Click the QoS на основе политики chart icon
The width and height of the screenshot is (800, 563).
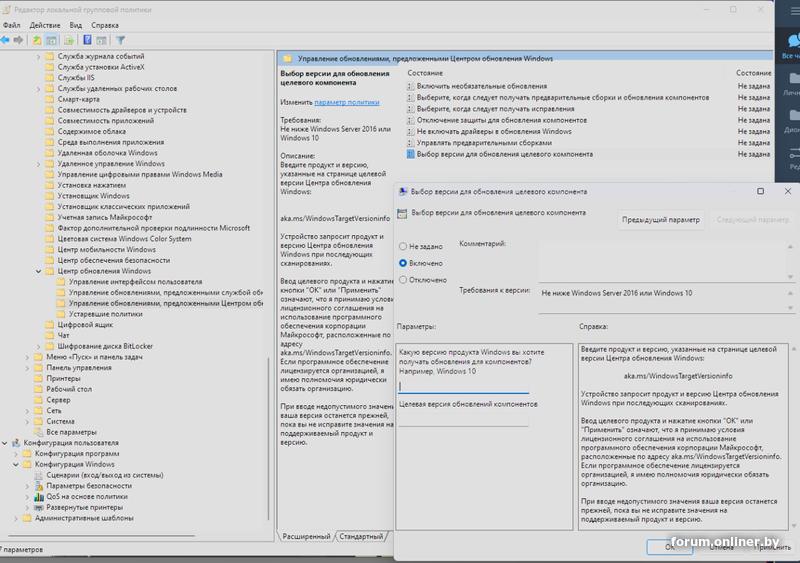pos(39,496)
